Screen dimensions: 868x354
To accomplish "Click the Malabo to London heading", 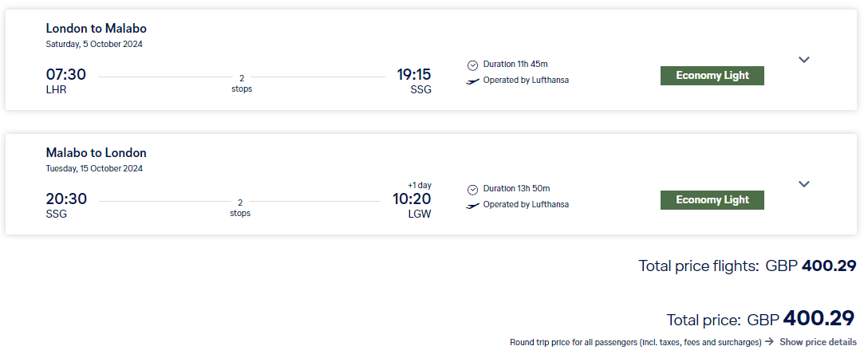I will tap(97, 153).
